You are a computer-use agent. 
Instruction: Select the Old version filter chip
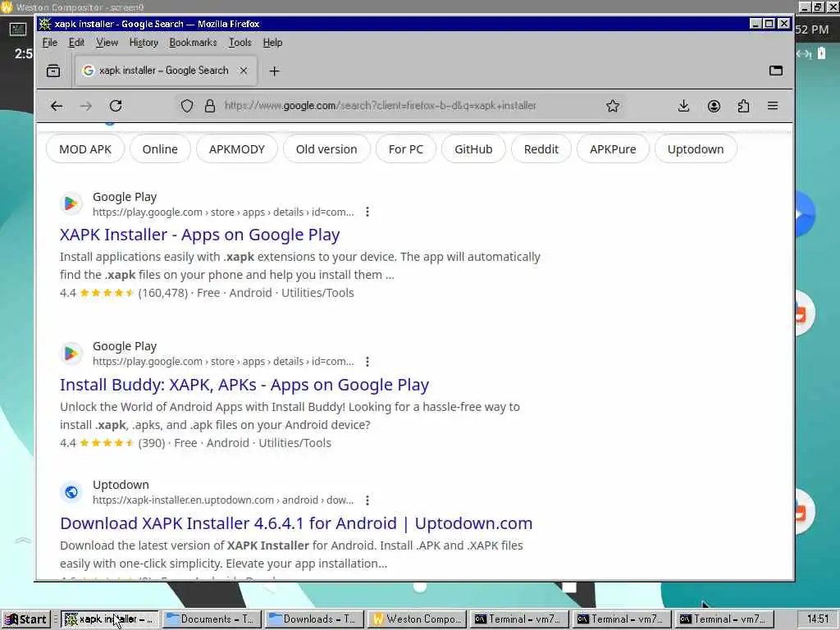coord(326,149)
